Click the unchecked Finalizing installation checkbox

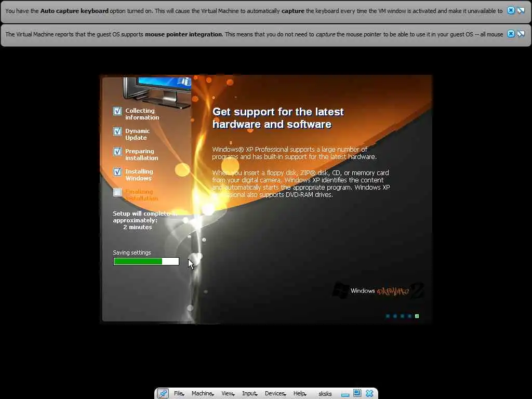coord(117,192)
